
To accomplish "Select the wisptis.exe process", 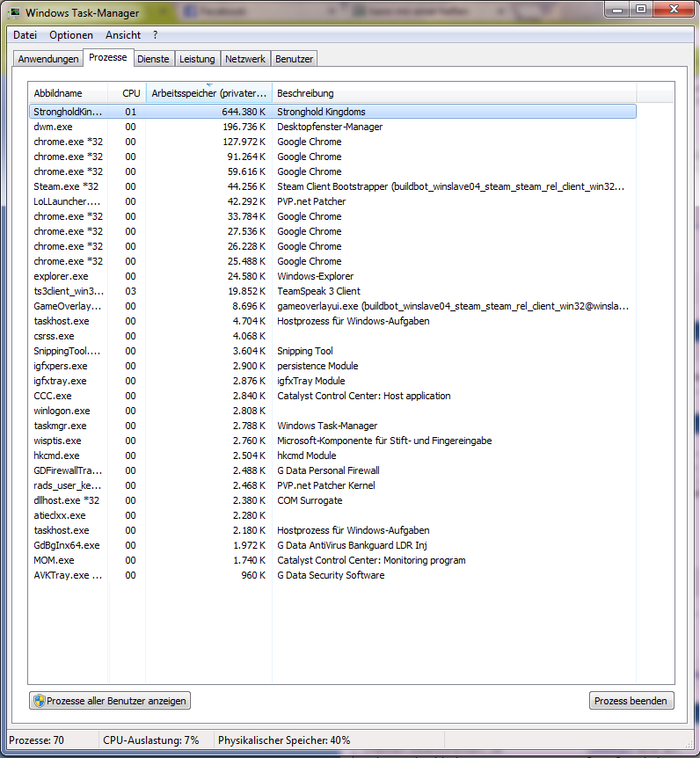I will tap(332, 441).
